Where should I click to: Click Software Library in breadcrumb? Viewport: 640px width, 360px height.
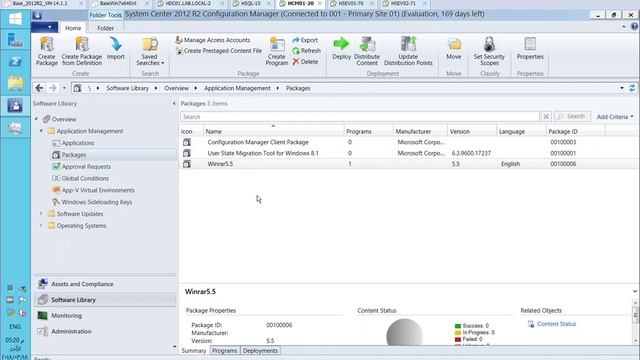click(x=127, y=88)
